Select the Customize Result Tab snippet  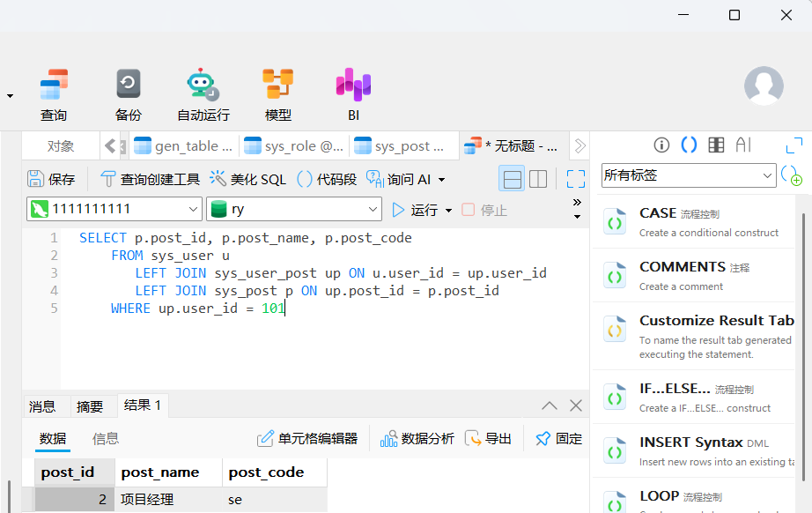694,336
